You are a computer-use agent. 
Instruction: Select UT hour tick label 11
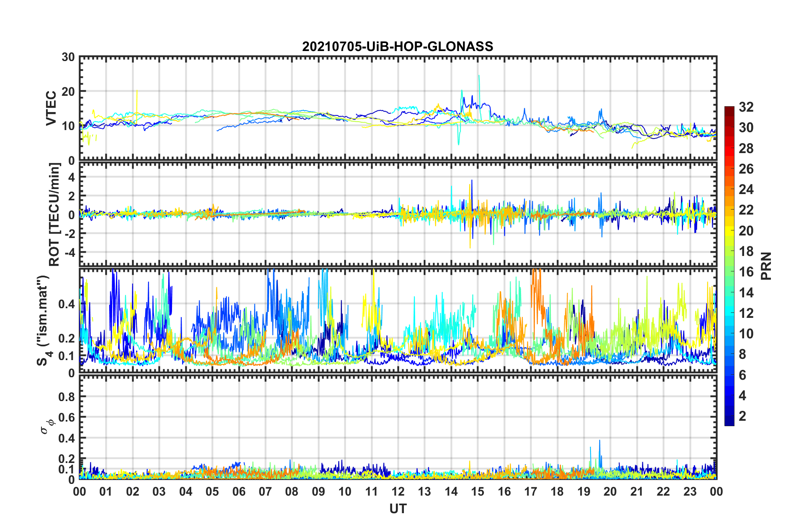pyautogui.click(x=372, y=491)
